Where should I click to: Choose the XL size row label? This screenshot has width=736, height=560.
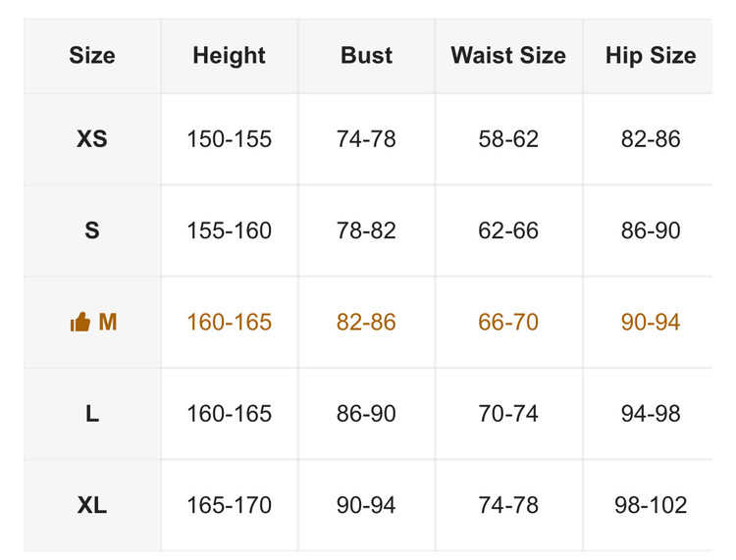pyautogui.click(x=92, y=506)
